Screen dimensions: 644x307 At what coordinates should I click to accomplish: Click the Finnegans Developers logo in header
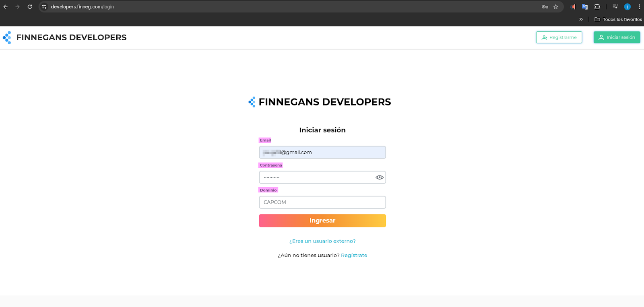coord(64,37)
